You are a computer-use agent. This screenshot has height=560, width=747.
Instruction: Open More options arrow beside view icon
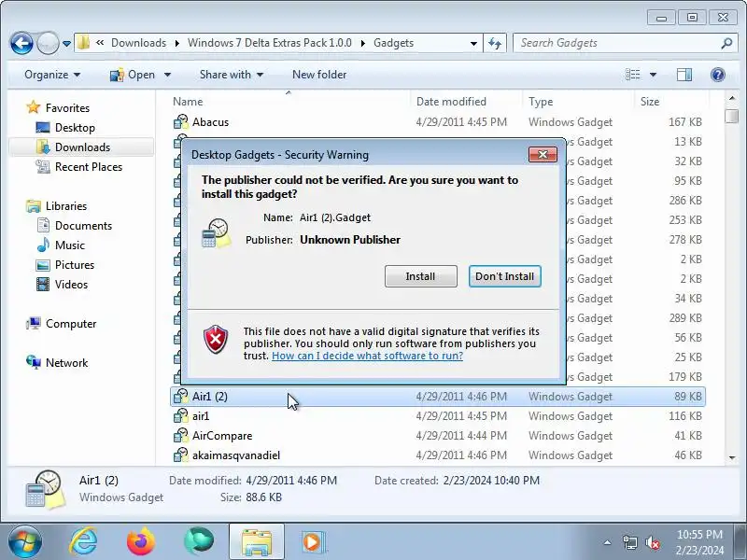pyautogui.click(x=653, y=75)
